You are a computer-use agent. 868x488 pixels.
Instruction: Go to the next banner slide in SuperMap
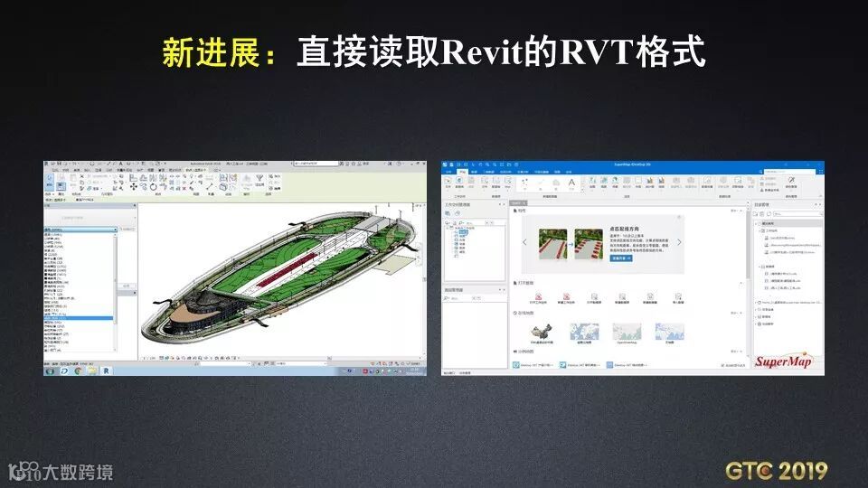click(x=679, y=242)
